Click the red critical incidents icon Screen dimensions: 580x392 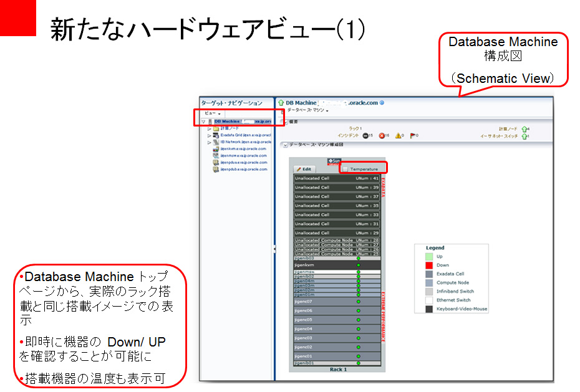[382, 136]
